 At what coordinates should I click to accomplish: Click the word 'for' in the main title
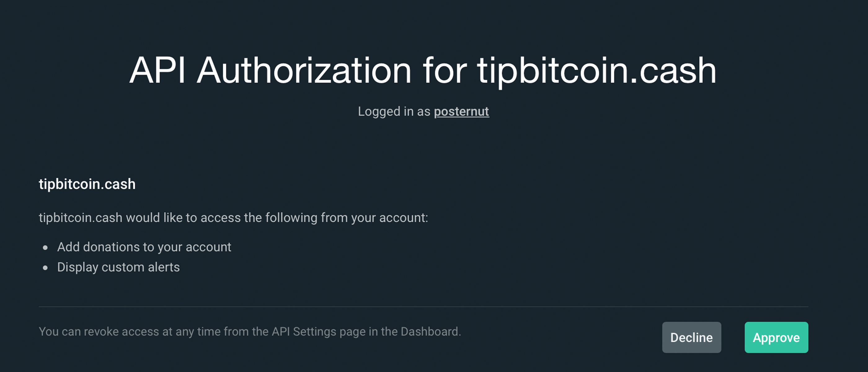(444, 71)
